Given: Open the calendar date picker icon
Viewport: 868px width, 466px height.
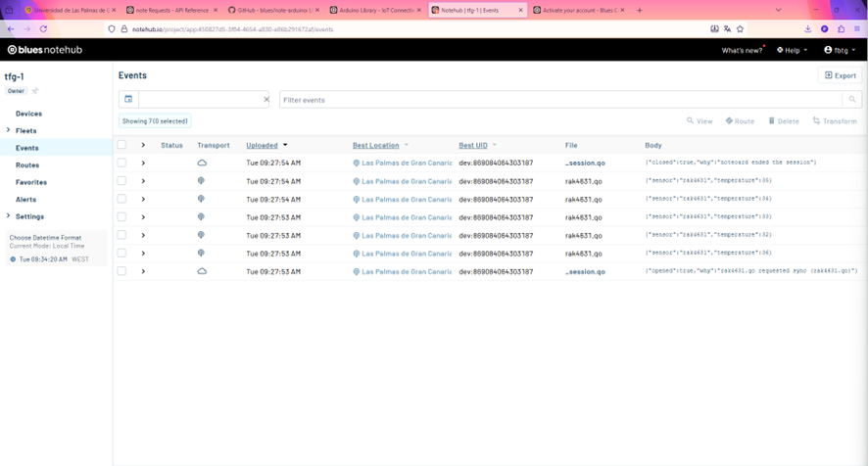Looking at the screenshot, I should 128,99.
